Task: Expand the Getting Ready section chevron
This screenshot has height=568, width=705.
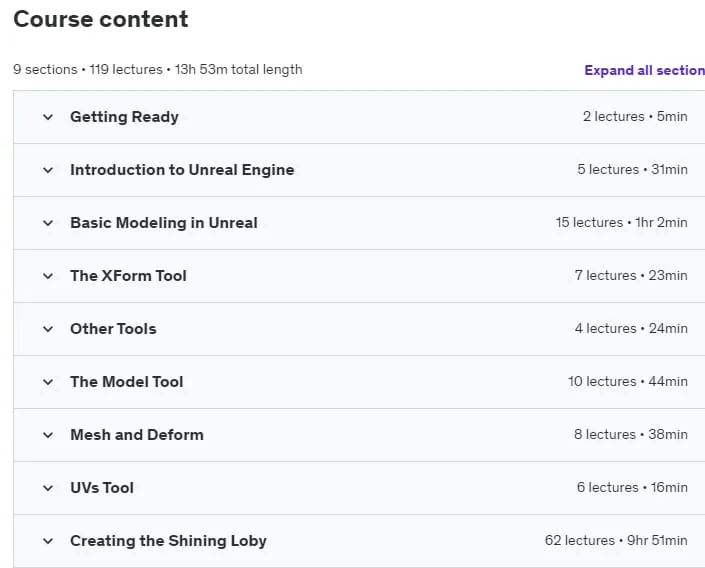Action: (48, 117)
